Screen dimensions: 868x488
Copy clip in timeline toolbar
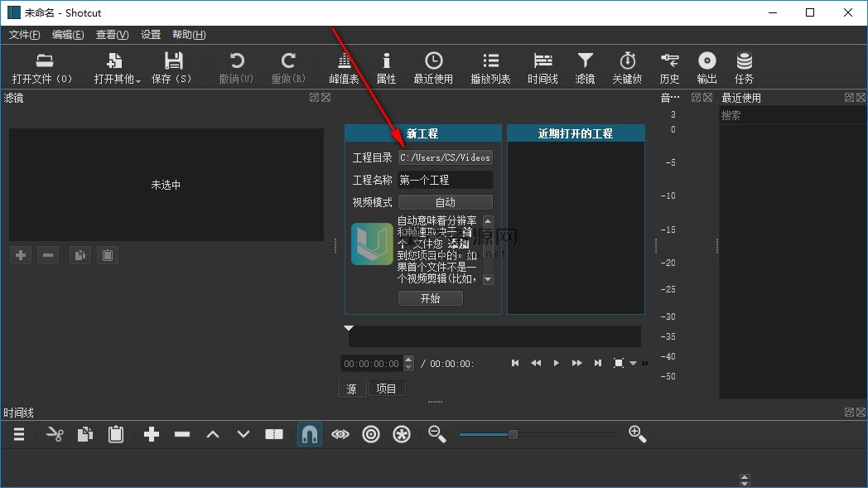pos(85,435)
